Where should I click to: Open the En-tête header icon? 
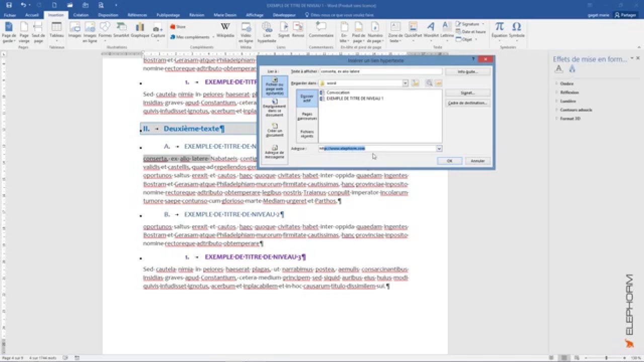click(344, 32)
